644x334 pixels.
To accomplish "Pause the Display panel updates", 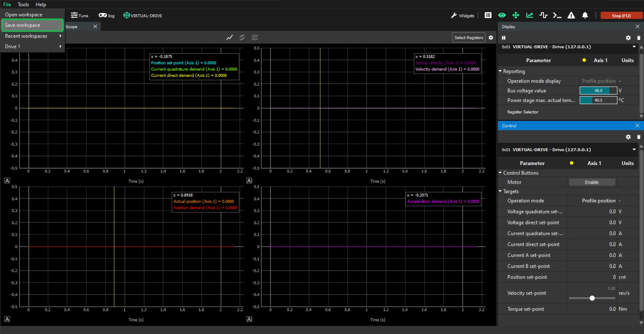I will click(504, 38).
